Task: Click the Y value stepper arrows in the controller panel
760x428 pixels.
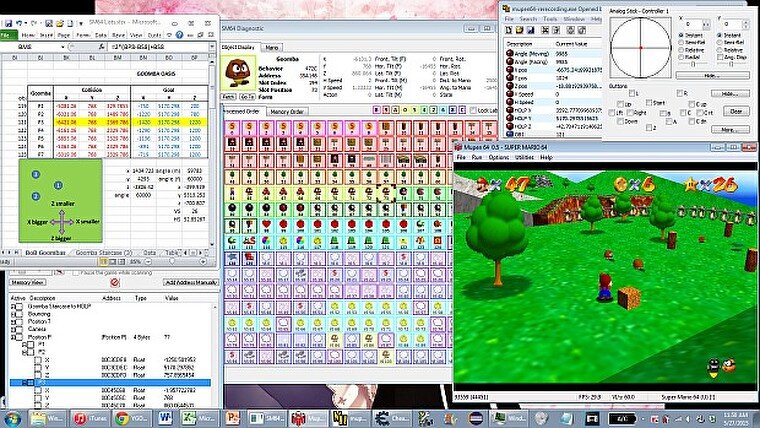Action: [745, 24]
